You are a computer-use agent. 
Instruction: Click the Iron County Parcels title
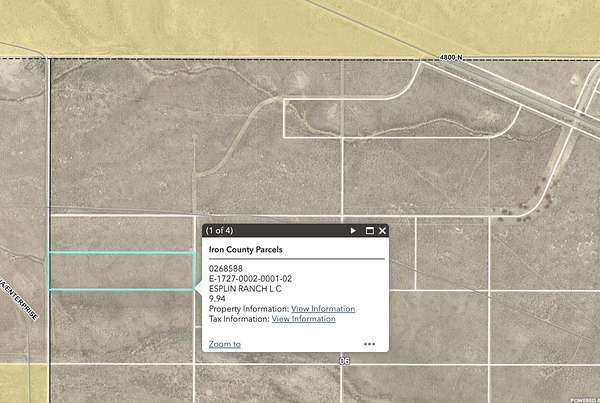coord(245,248)
